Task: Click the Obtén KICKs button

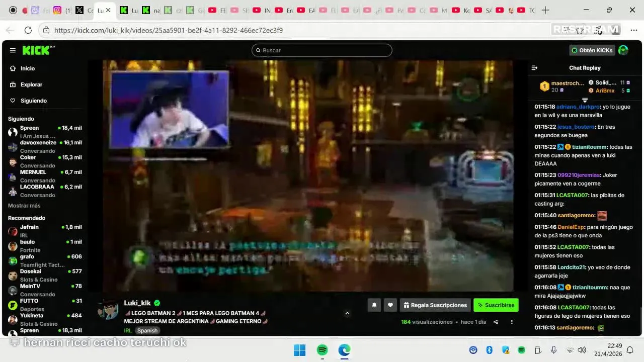Action: point(592,50)
